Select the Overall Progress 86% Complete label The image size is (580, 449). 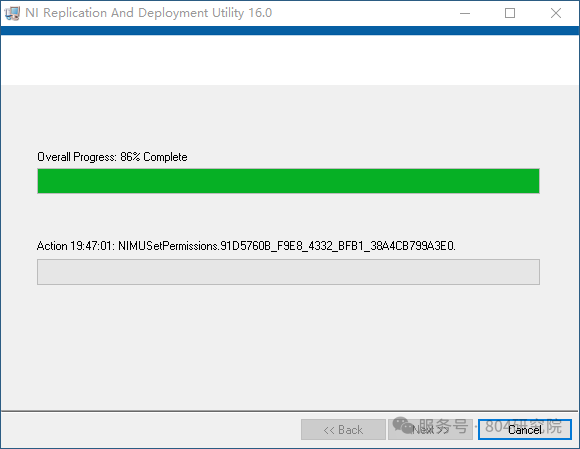tap(112, 157)
